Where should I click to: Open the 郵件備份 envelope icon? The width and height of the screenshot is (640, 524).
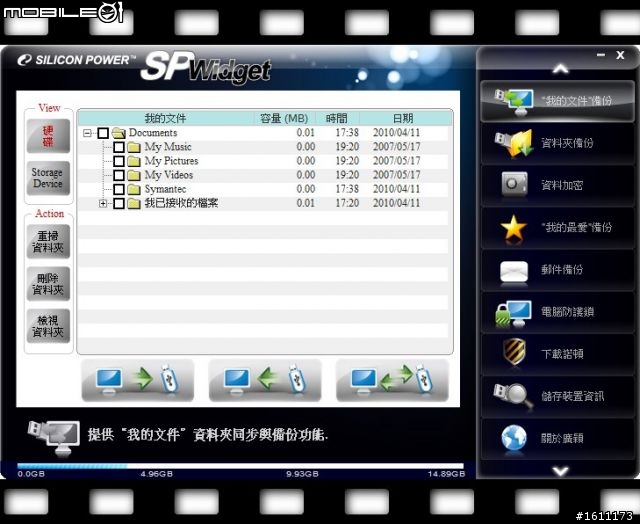pyautogui.click(x=514, y=270)
